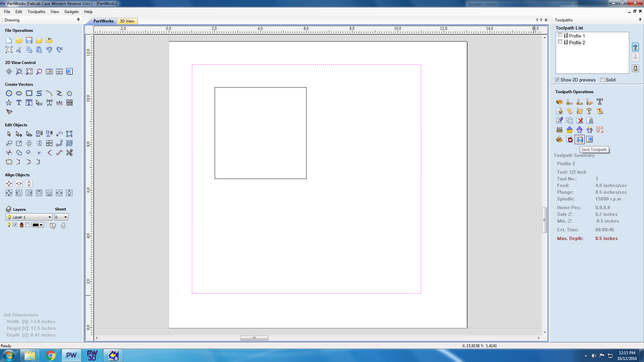Enable the Solid checkbox
The image size is (644, 362).
(x=603, y=80)
